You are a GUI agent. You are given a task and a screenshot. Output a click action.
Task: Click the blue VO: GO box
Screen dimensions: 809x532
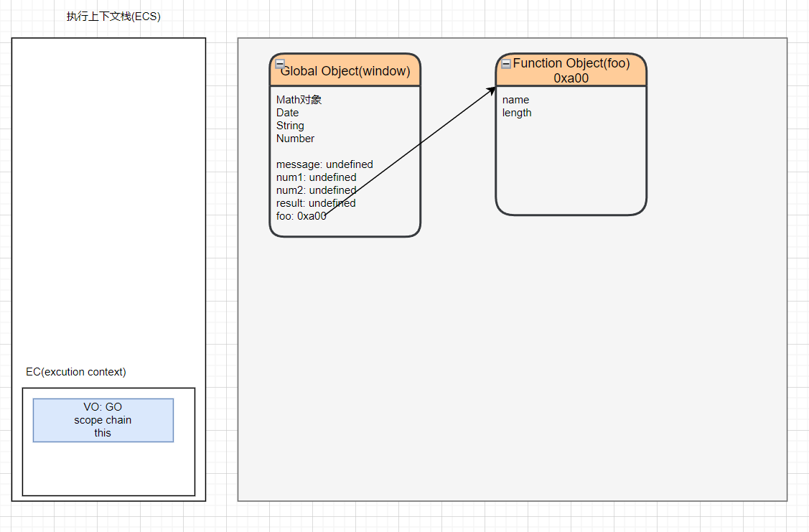[x=103, y=420]
